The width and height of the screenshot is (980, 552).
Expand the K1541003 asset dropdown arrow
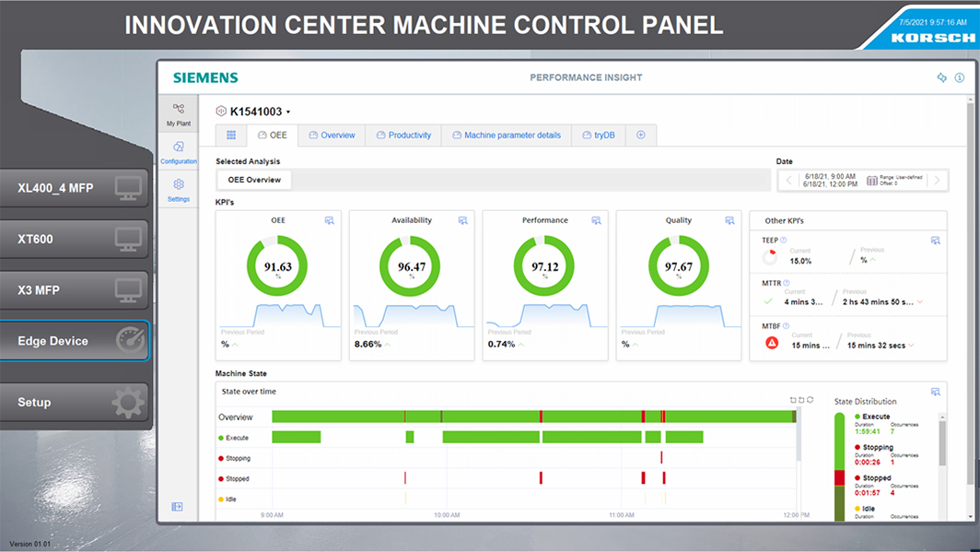click(x=288, y=112)
